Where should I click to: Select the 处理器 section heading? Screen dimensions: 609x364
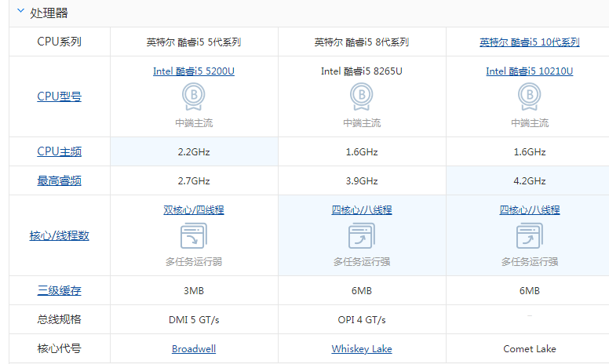click(49, 13)
